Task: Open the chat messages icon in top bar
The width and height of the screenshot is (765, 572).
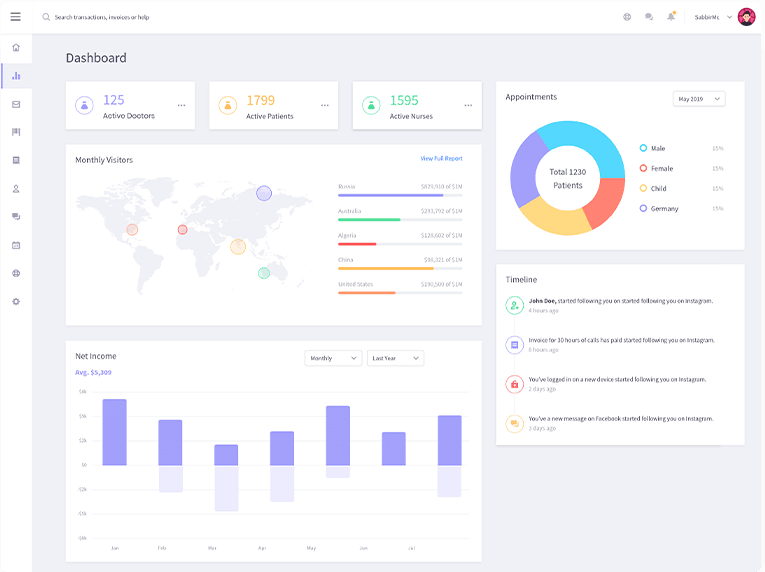Action: (649, 17)
